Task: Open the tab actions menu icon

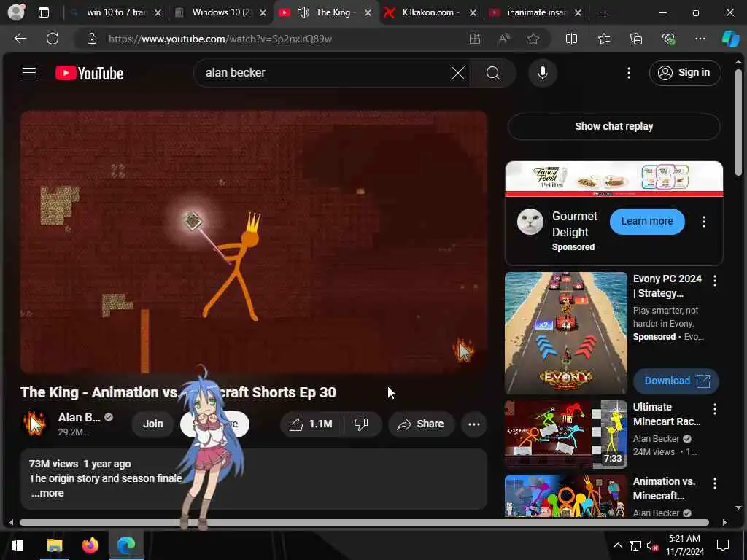Action: point(44,12)
